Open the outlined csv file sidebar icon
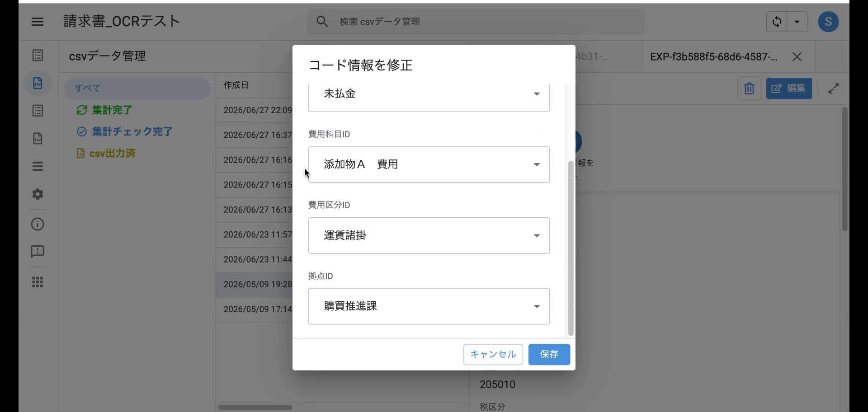 click(38, 138)
